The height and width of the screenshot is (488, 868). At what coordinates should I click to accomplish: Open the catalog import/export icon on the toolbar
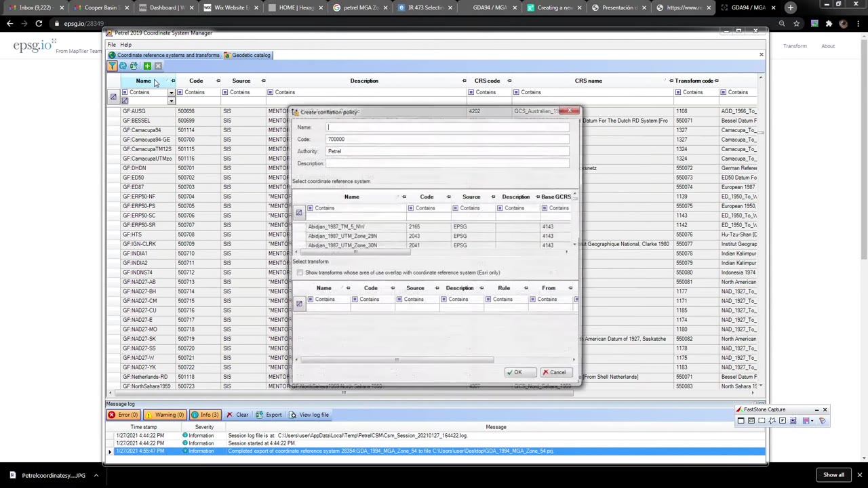click(134, 65)
